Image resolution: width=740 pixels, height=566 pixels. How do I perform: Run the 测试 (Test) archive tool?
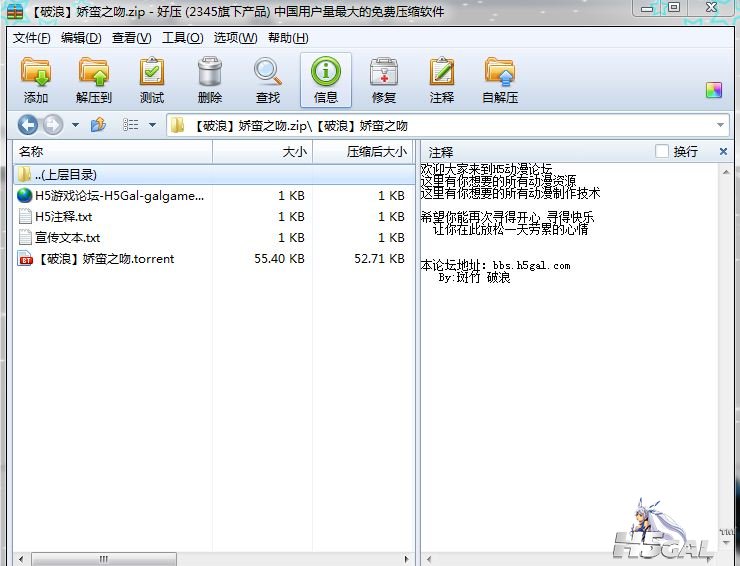click(152, 72)
